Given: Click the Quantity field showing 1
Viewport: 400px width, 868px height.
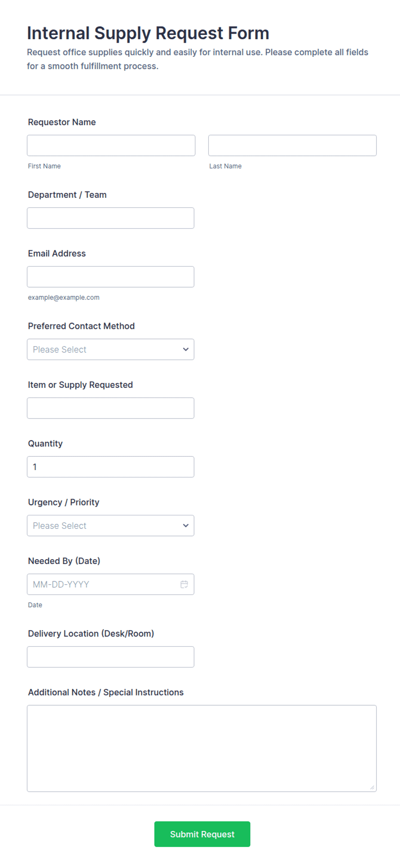Looking at the screenshot, I should point(111,467).
